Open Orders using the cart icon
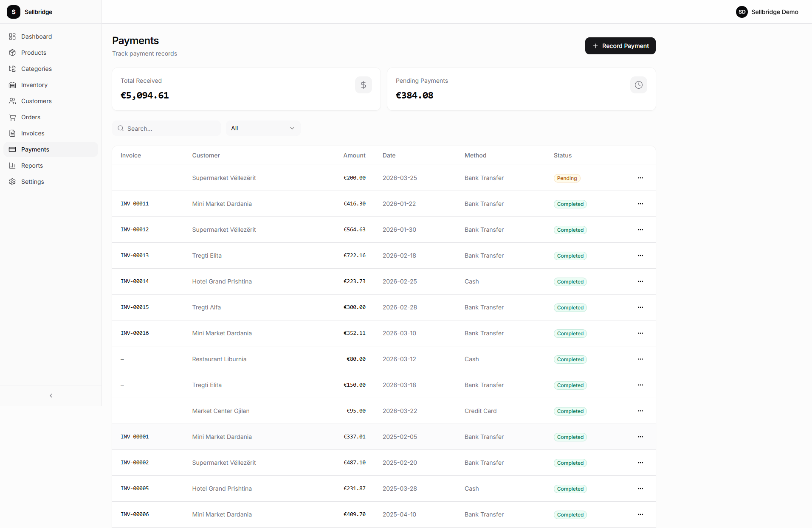812x528 pixels. point(13,117)
